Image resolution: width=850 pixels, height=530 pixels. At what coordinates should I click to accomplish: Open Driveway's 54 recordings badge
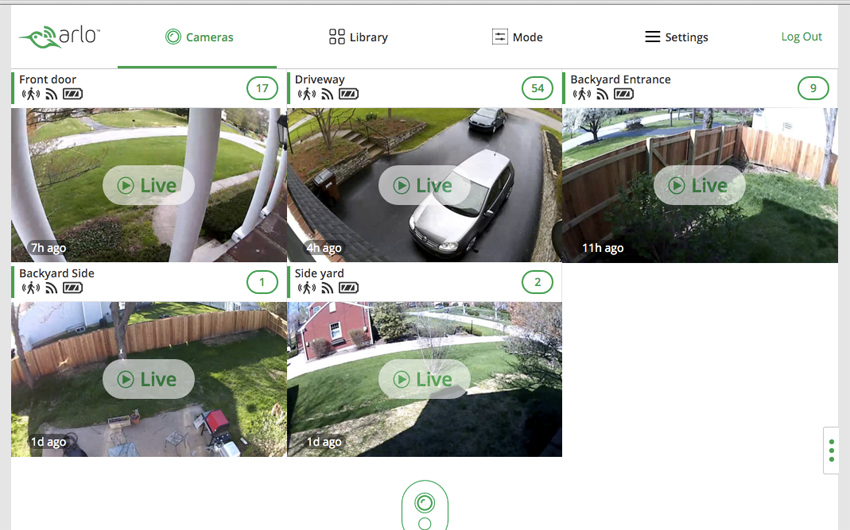coord(537,88)
